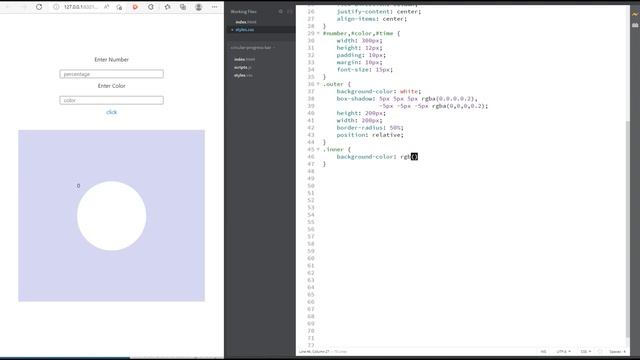
Task: Click the browser profile avatar
Action: click(199, 7)
